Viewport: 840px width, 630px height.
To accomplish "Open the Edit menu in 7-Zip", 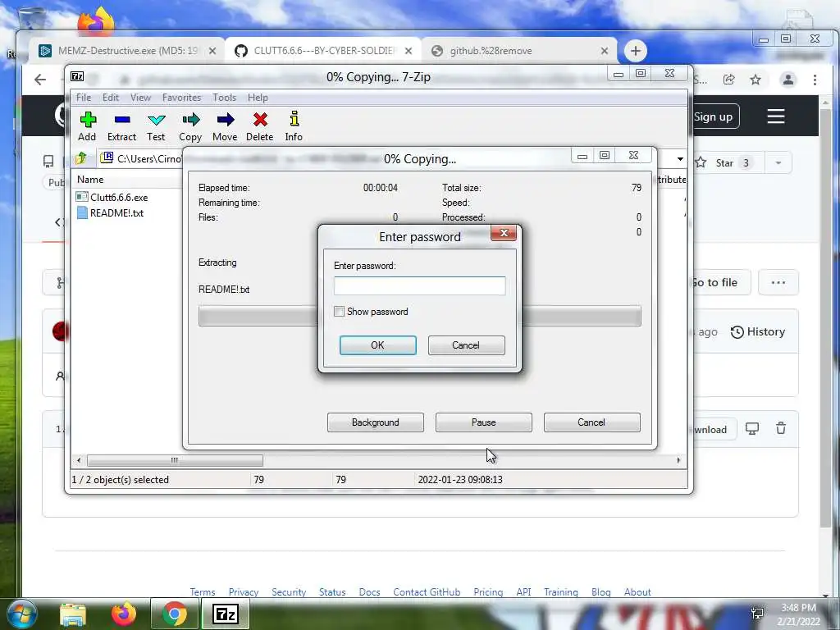I will (x=111, y=98).
